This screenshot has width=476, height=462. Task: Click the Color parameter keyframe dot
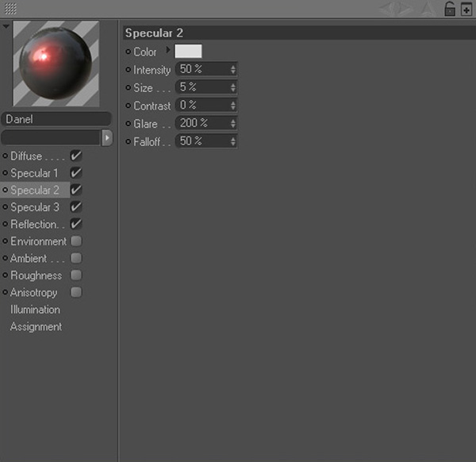128,52
